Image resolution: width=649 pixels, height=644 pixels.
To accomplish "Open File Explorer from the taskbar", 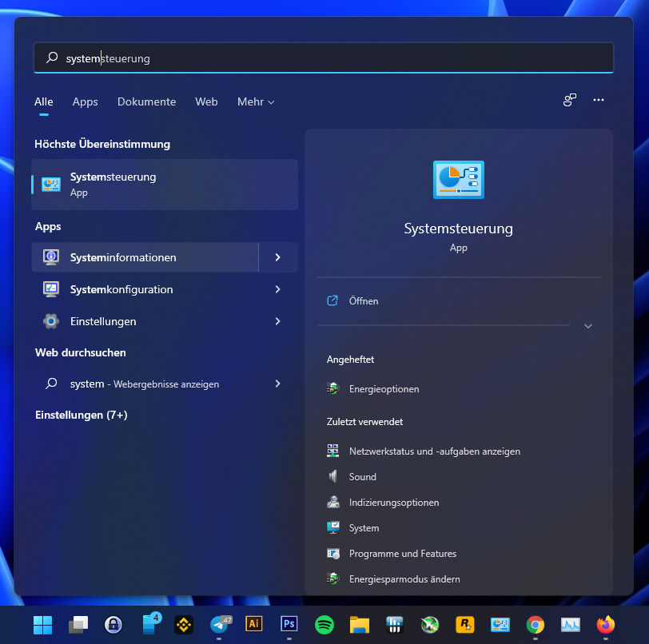I will 360,625.
